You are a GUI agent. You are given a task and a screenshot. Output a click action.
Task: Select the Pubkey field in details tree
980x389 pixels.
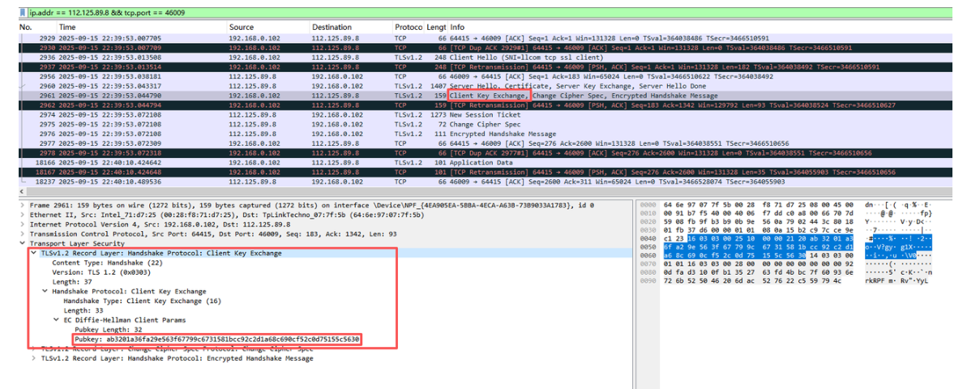(x=216, y=340)
